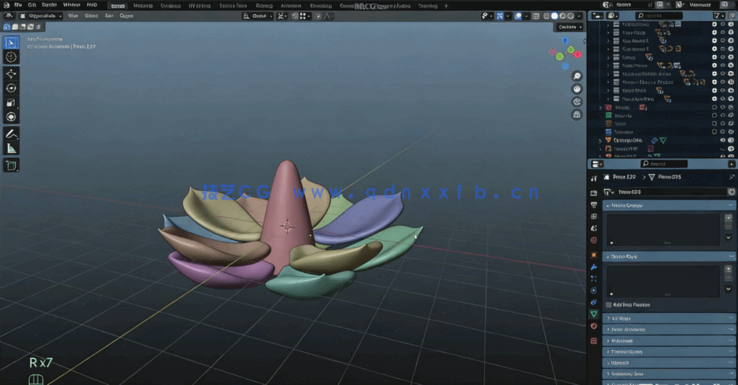
Task: Switch to wireframe viewport shading
Action: (x=546, y=16)
